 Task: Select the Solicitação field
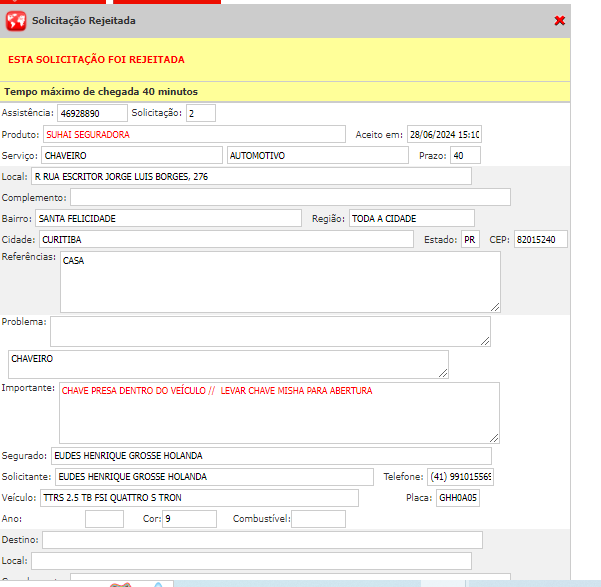[x=200, y=113]
